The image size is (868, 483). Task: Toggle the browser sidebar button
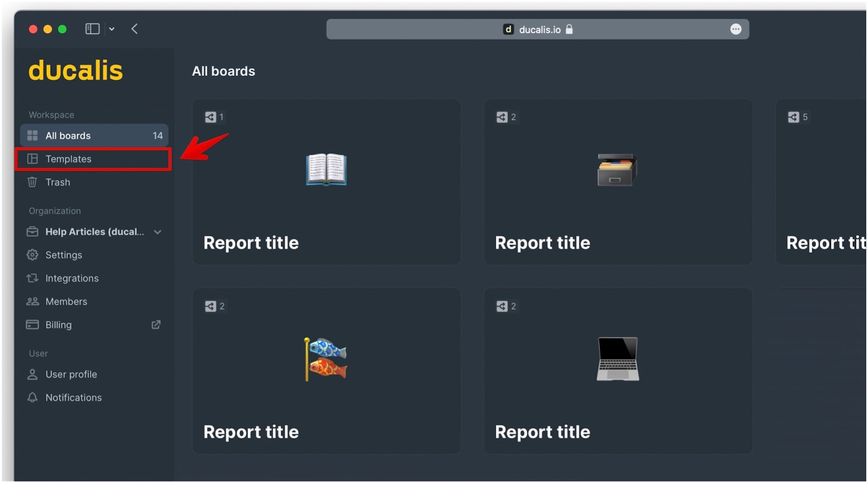coord(92,29)
